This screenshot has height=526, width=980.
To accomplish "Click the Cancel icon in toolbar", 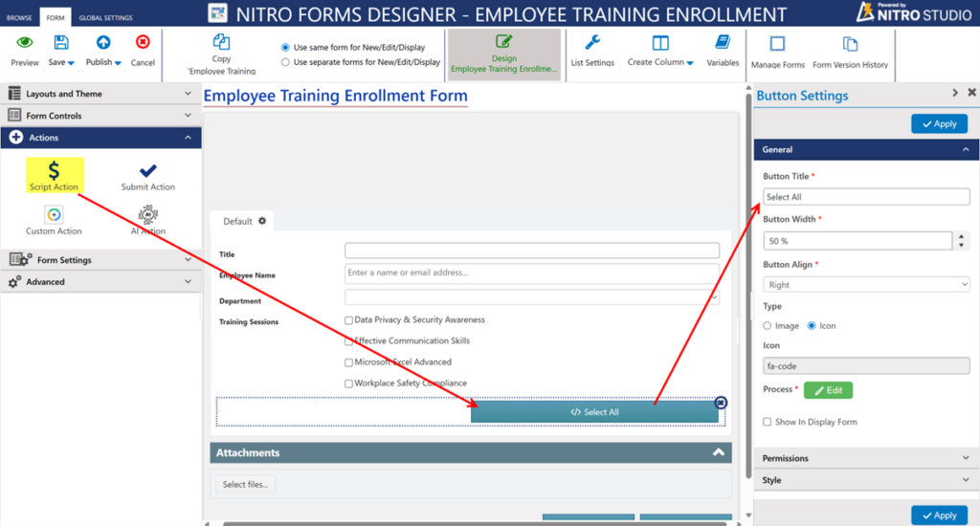I will pos(143,43).
